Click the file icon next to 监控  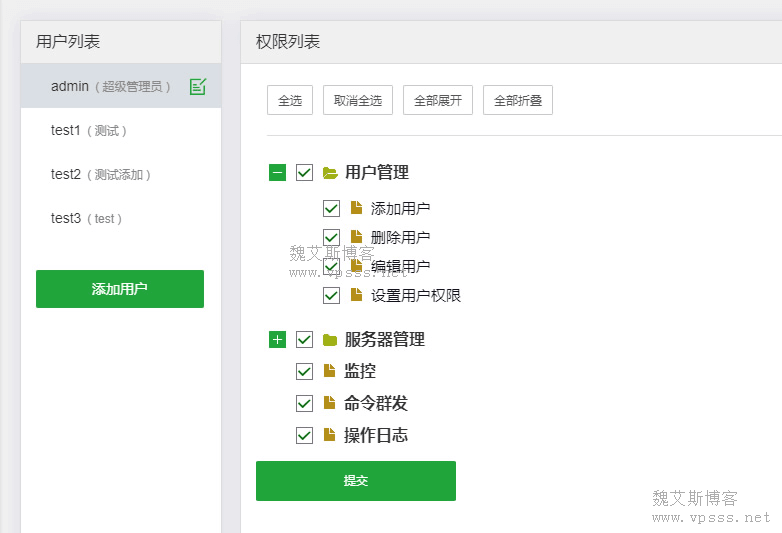pyautogui.click(x=330, y=371)
